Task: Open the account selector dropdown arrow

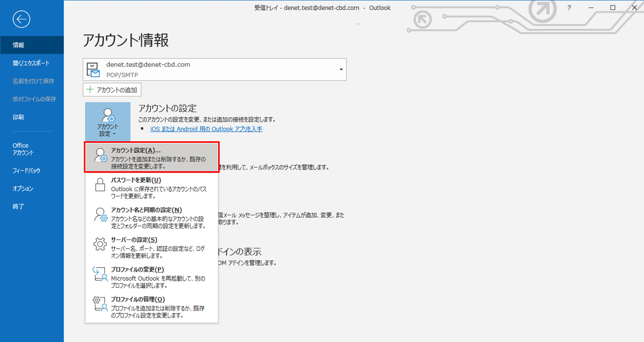Action: point(341,69)
